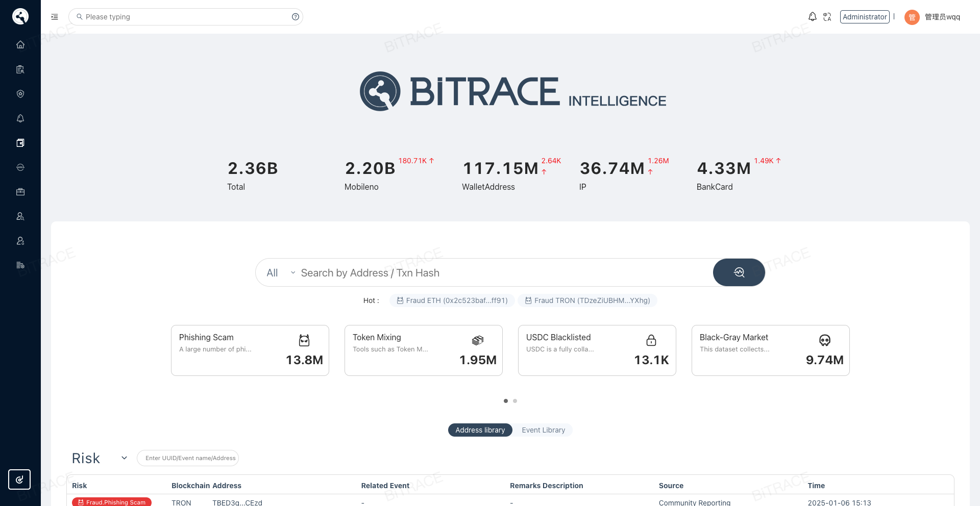
Task: Go to first carousel page dot
Action: [x=506, y=401]
